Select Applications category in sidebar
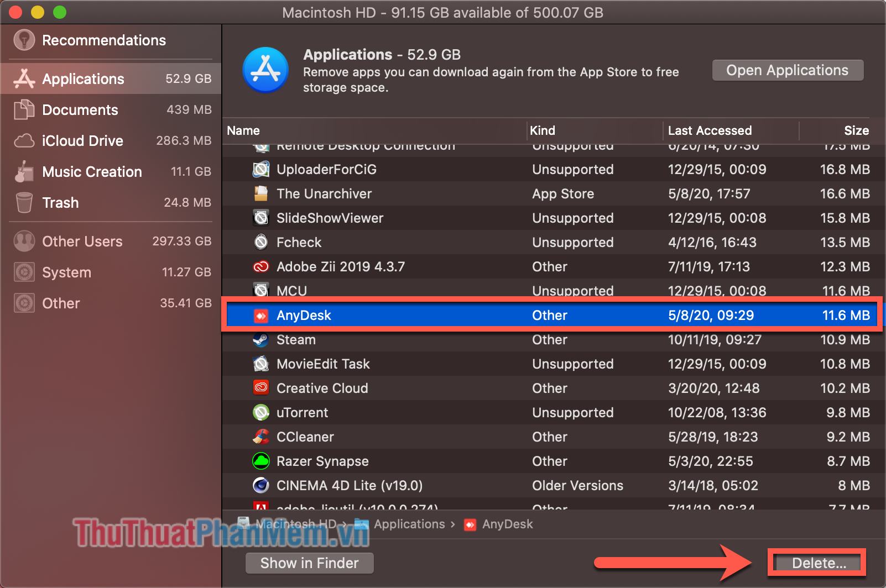This screenshot has height=588, width=886. coord(111,78)
